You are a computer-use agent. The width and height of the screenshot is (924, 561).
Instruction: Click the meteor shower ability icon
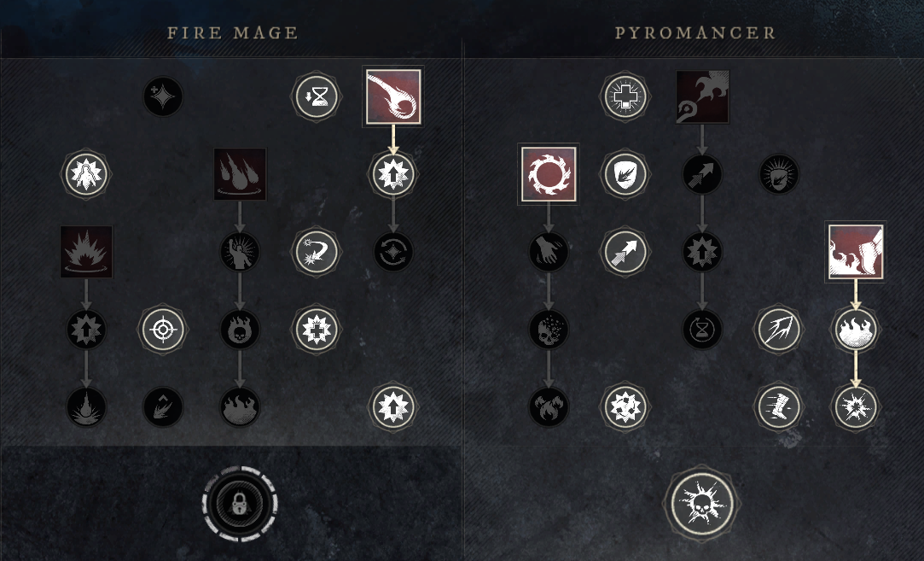[x=240, y=174]
